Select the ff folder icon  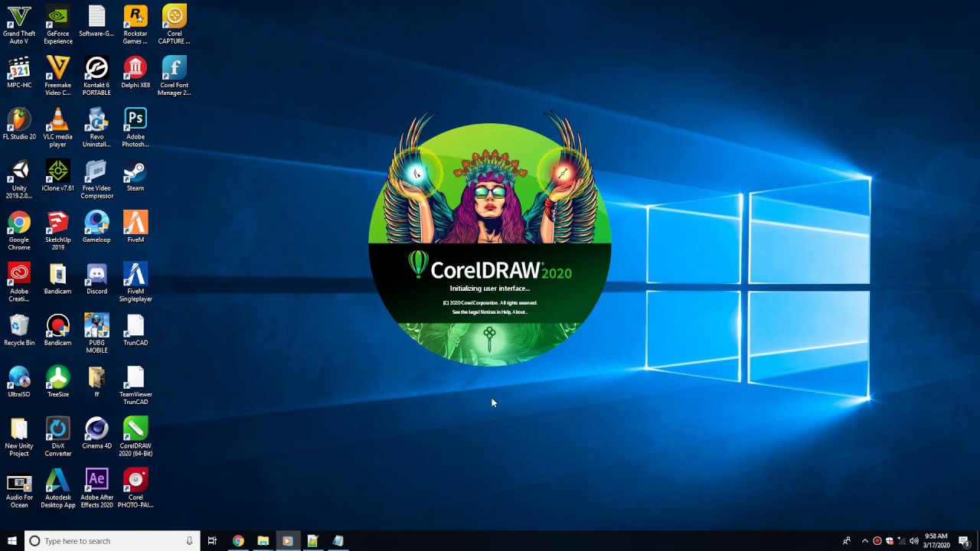pyautogui.click(x=96, y=381)
